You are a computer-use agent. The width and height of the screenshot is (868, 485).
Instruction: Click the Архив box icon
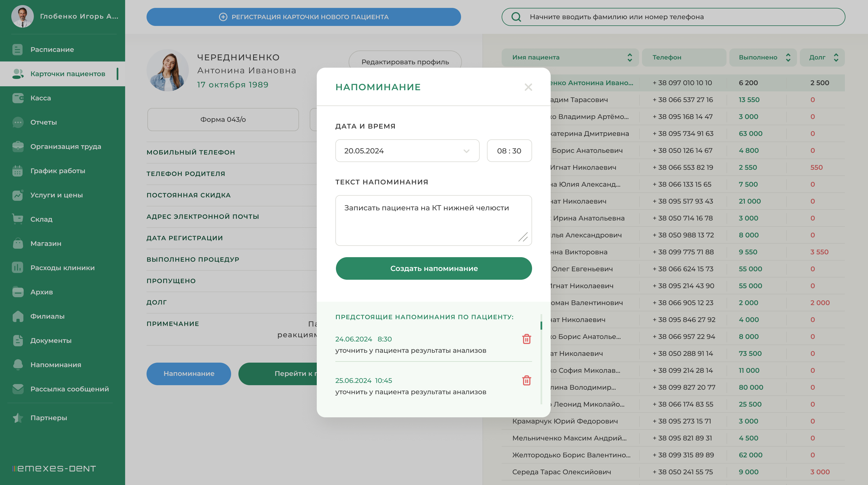tap(17, 292)
